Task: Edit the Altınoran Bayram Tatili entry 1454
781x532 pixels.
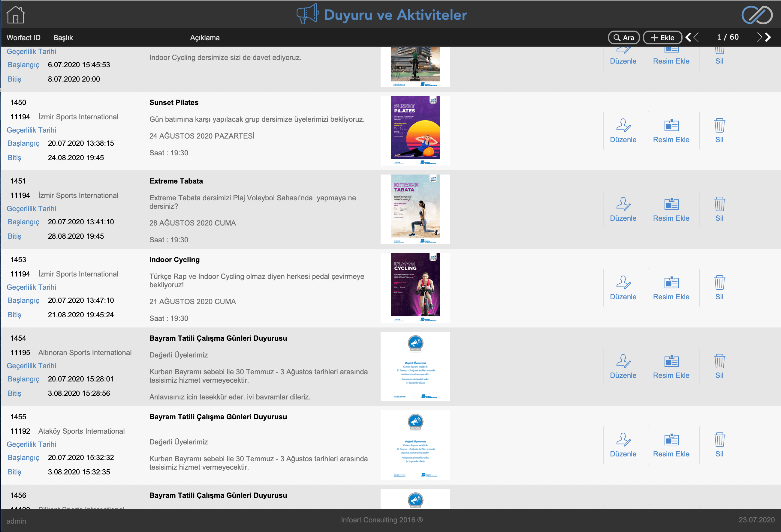Action: [623, 367]
